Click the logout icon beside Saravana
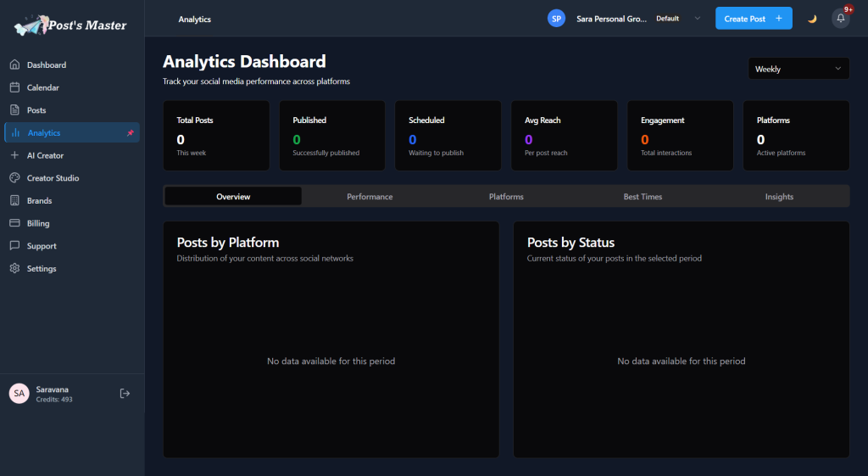This screenshot has height=476, width=868. [x=125, y=393]
